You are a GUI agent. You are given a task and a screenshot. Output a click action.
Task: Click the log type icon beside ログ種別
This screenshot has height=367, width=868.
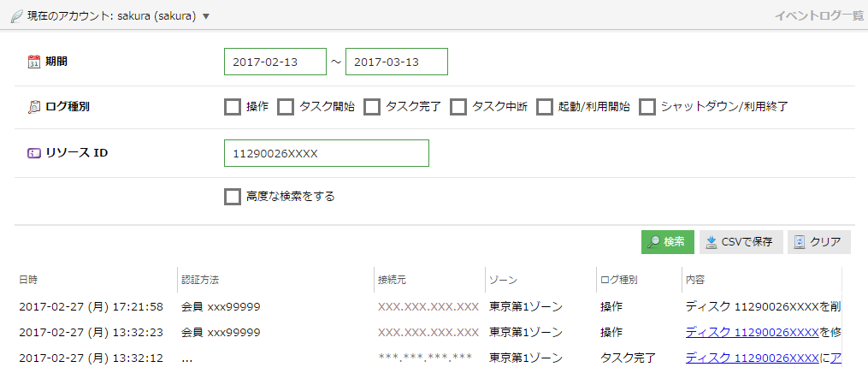34,107
